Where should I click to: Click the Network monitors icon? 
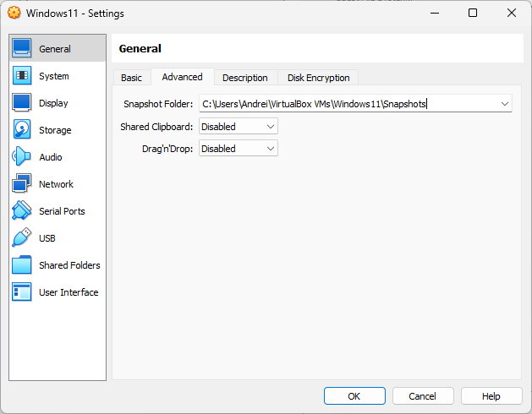22,183
